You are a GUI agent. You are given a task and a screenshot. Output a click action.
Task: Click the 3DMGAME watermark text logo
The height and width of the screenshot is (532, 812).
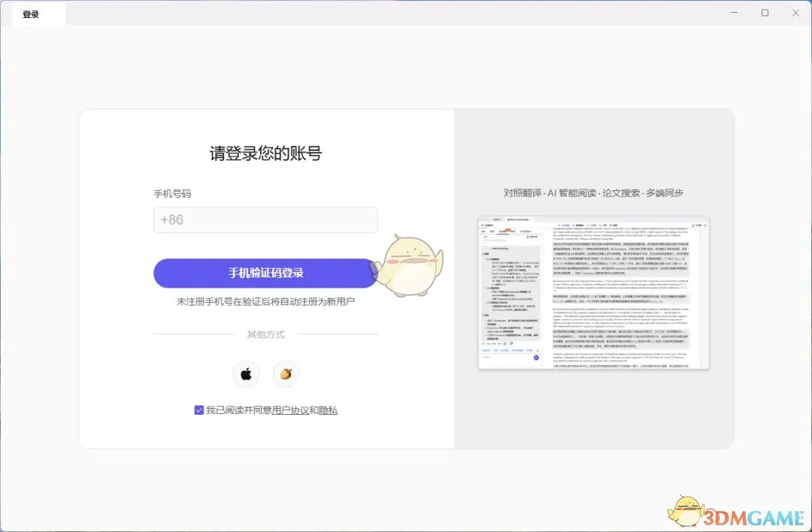(x=752, y=516)
